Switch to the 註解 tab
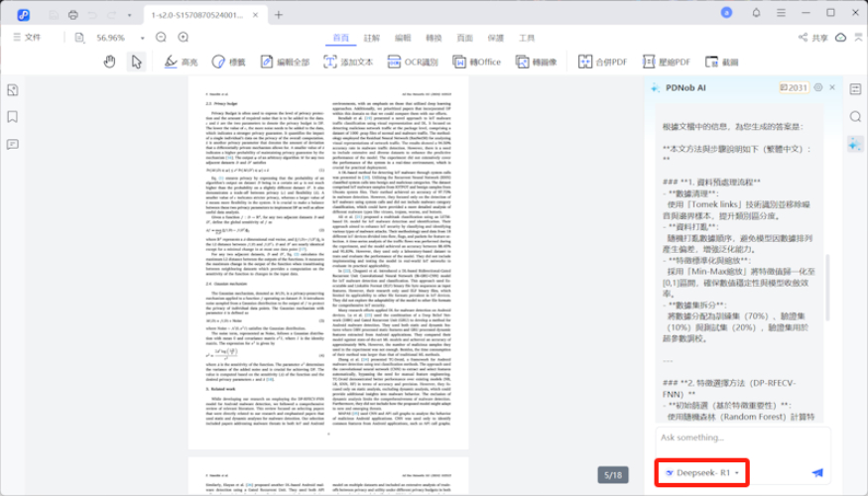This screenshot has height=496, width=868. tap(371, 38)
